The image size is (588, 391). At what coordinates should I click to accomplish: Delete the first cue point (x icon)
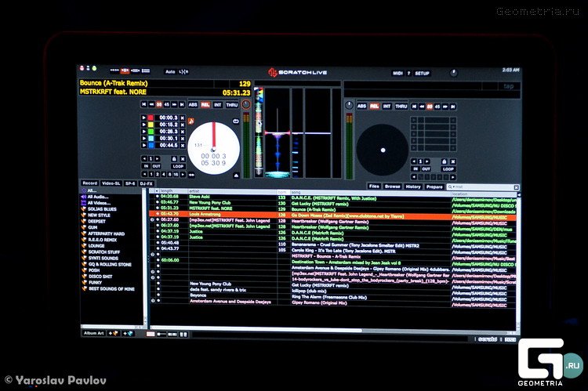183,118
